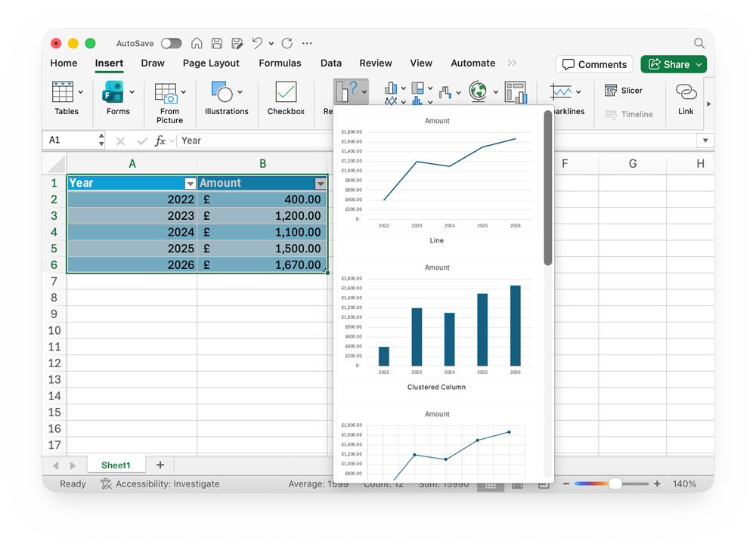Click the Undo arrow icon
The image size is (756, 547).
click(x=258, y=43)
